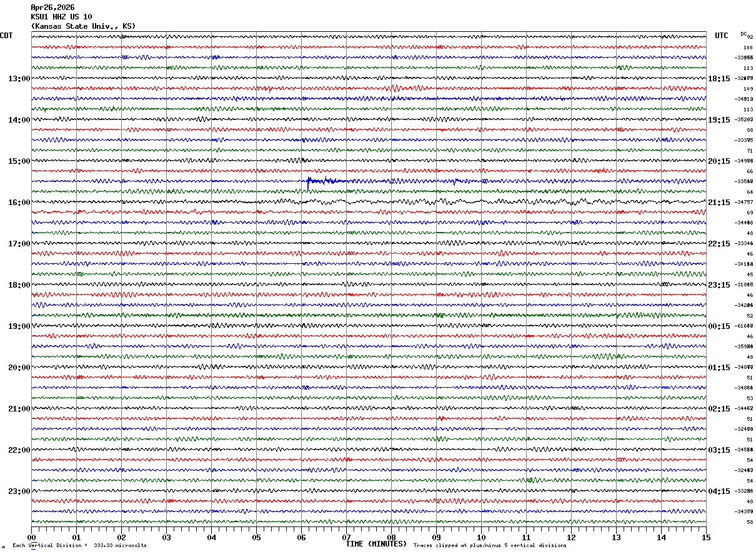Select the 16:00 CDT row label
Screen dimensions: 756x554
point(19,203)
